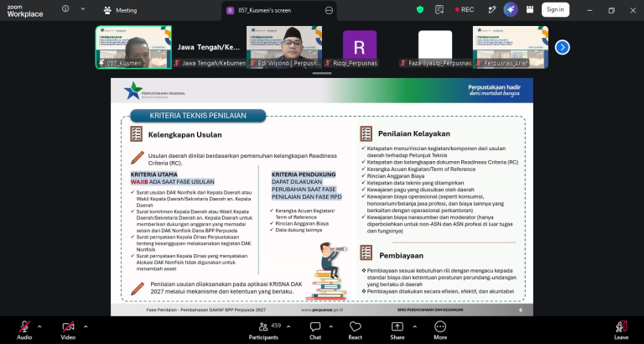Minimize the Zoom window
644x344 pixels.
pos(589,11)
